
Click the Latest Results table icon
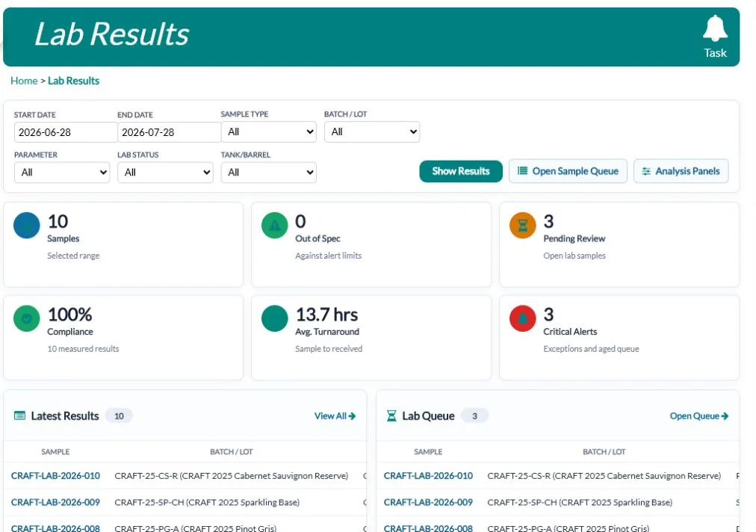pyautogui.click(x=19, y=415)
